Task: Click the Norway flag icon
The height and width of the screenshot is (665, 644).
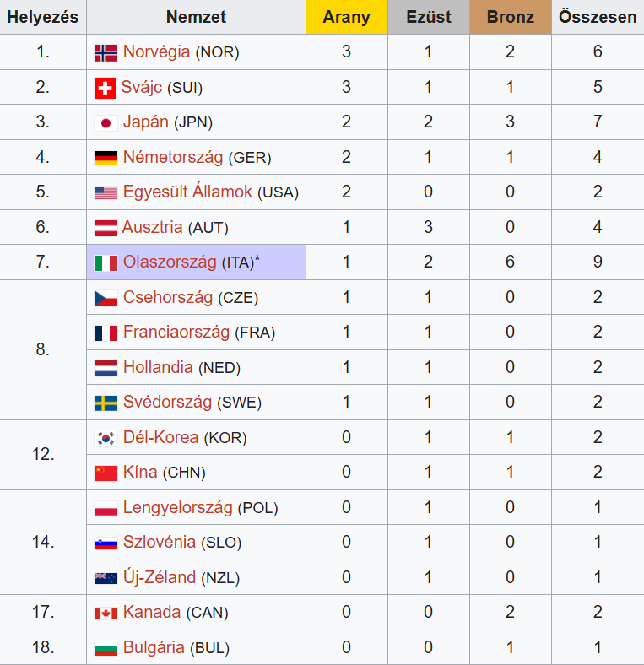Action: pyautogui.click(x=106, y=52)
